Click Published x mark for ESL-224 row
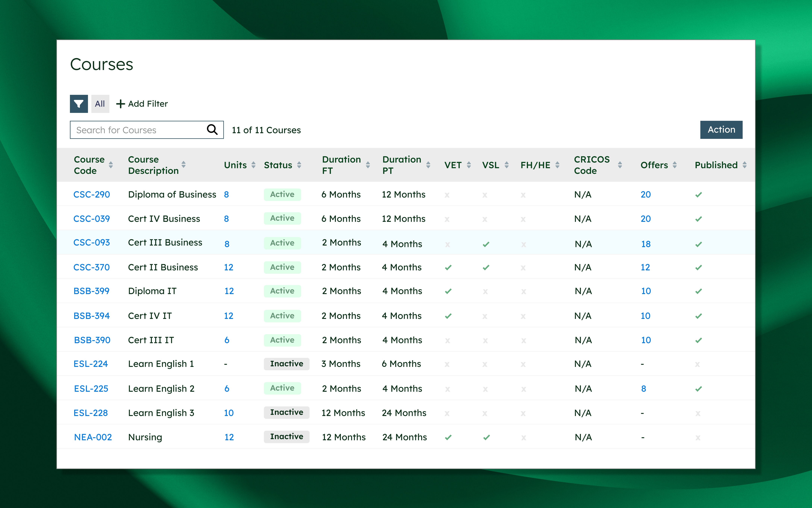The width and height of the screenshot is (812, 508). pyautogui.click(x=697, y=365)
